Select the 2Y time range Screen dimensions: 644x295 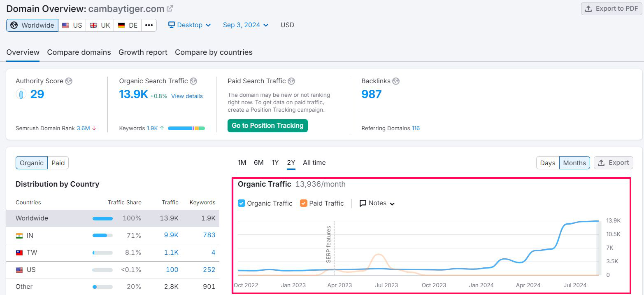(x=291, y=163)
